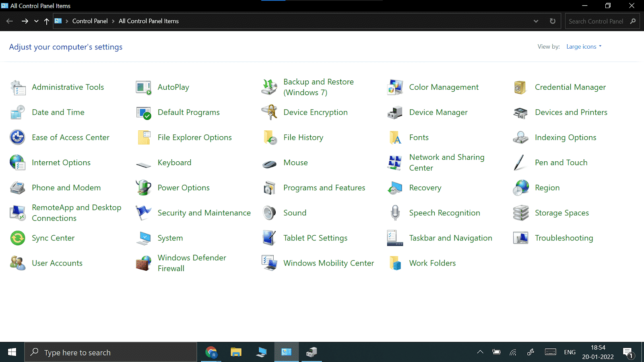Expand chevron after Control Panel breadcrumb
Viewport: 644px width, 362px height.
coord(113,21)
